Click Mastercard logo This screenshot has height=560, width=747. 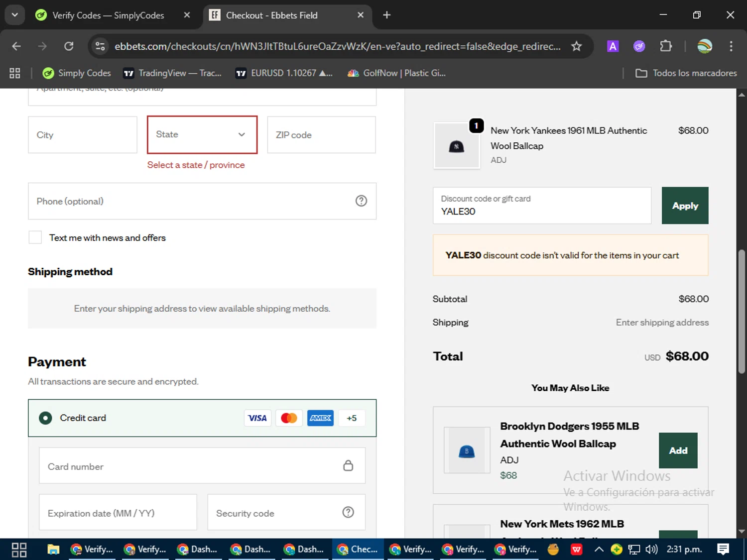pos(289,418)
